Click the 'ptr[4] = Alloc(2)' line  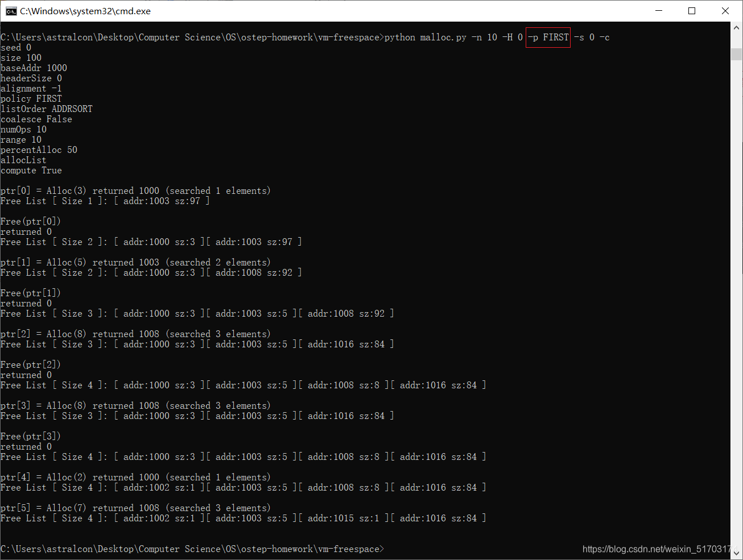coord(136,478)
